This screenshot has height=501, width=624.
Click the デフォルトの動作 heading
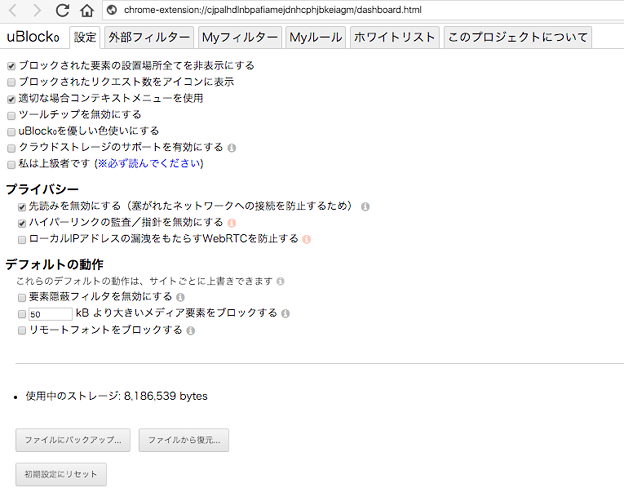[x=55, y=265]
